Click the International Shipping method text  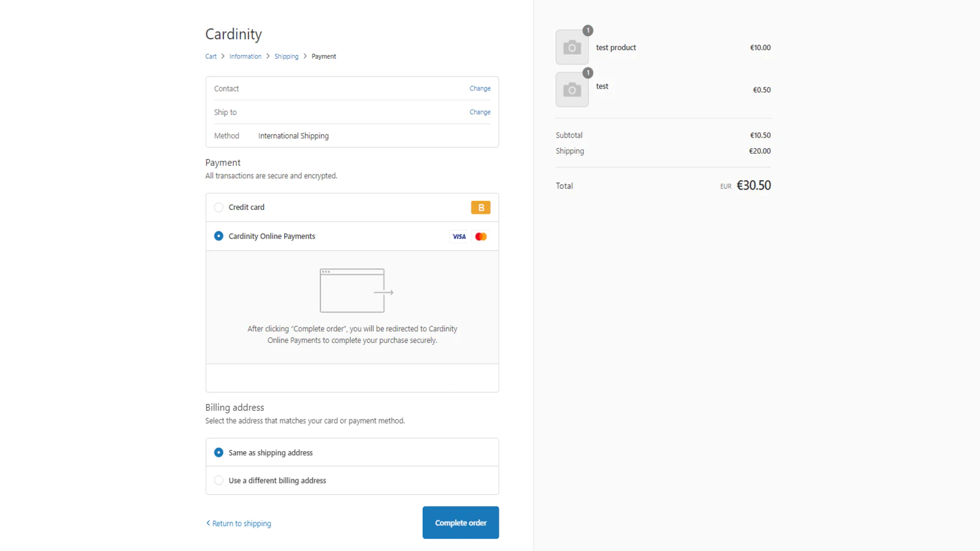[293, 136]
